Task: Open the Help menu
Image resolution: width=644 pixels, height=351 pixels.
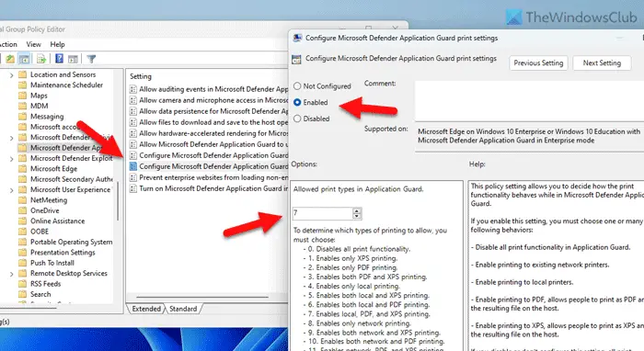Action: click(x=57, y=44)
